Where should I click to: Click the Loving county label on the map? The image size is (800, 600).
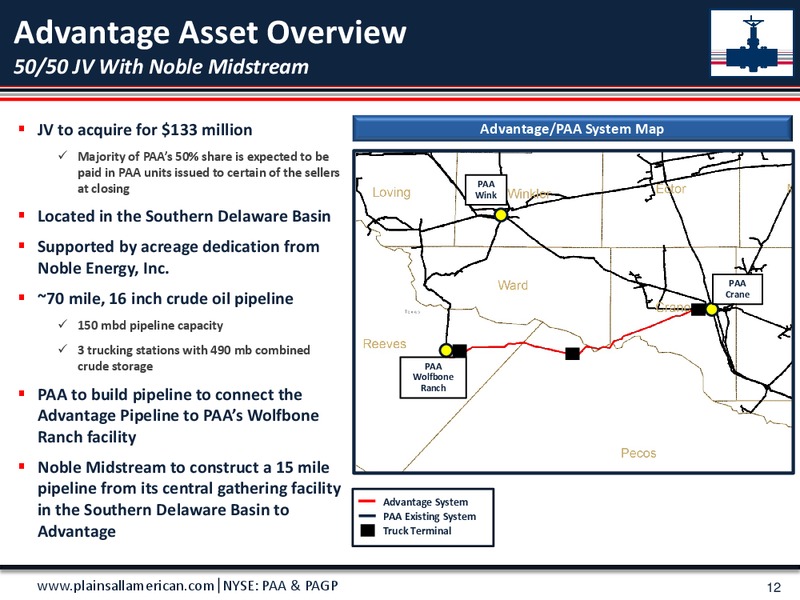pyautogui.click(x=391, y=192)
